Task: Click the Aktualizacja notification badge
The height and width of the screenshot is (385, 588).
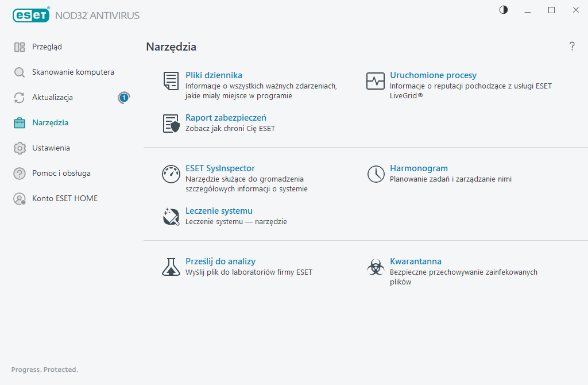Action: coord(123,98)
